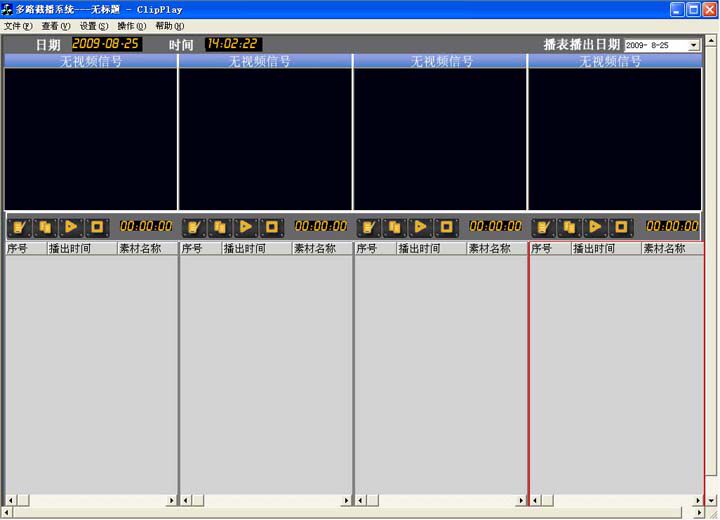Click the main vertical scrollbar's down arrow
The image size is (720, 520).
coord(711,500)
